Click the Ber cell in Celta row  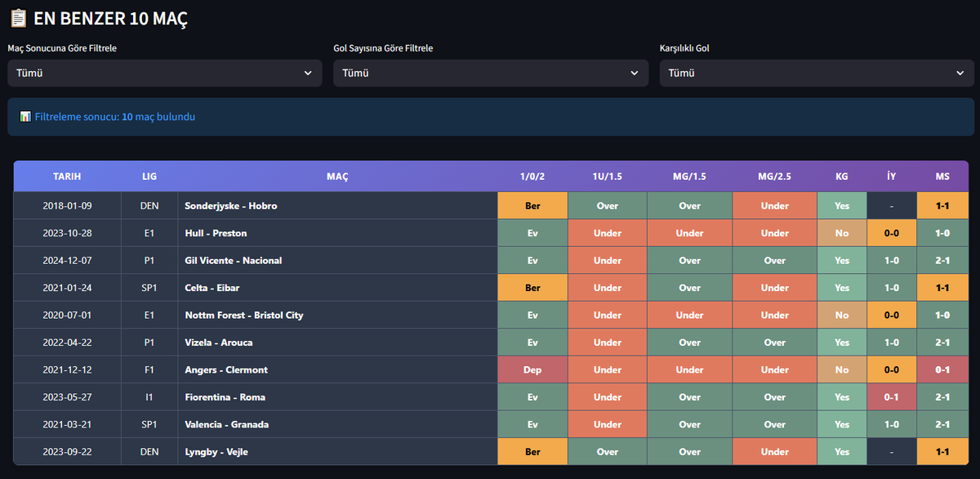click(532, 288)
